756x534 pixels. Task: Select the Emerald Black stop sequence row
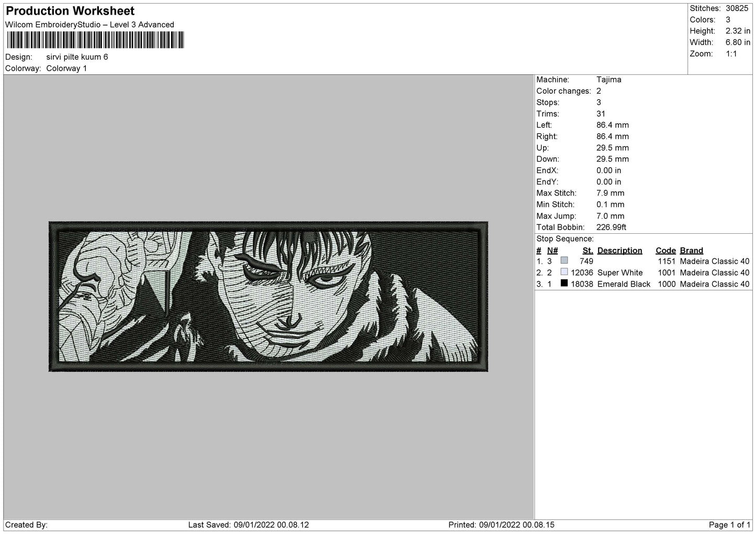coord(643,284)
